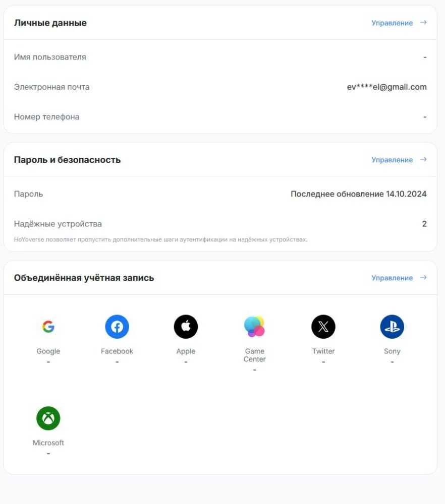Screen dimensions: 445x504
Task: Click the masked gmail email address
Action: pyautogui.click(x=387, y=87)
